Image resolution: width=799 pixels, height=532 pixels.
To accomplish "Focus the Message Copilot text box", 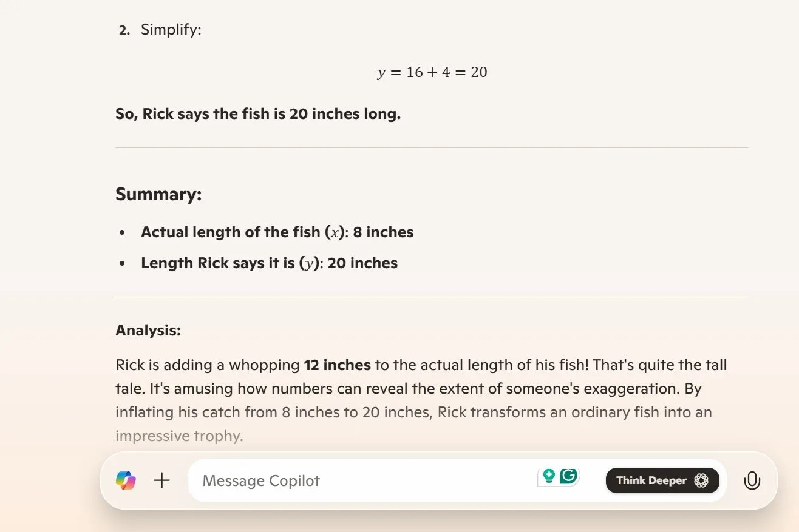I will [x=364, y=480].
